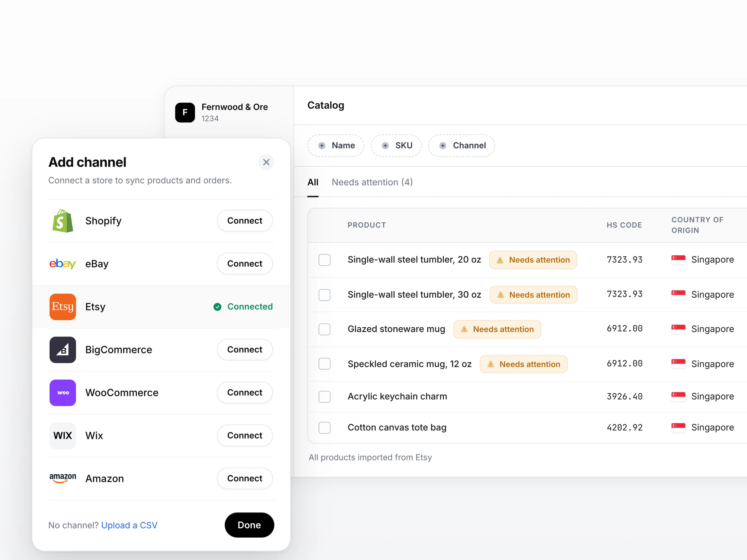Open the Upload a CSV link
Screen dimensions: 747x560
(129, 525)
